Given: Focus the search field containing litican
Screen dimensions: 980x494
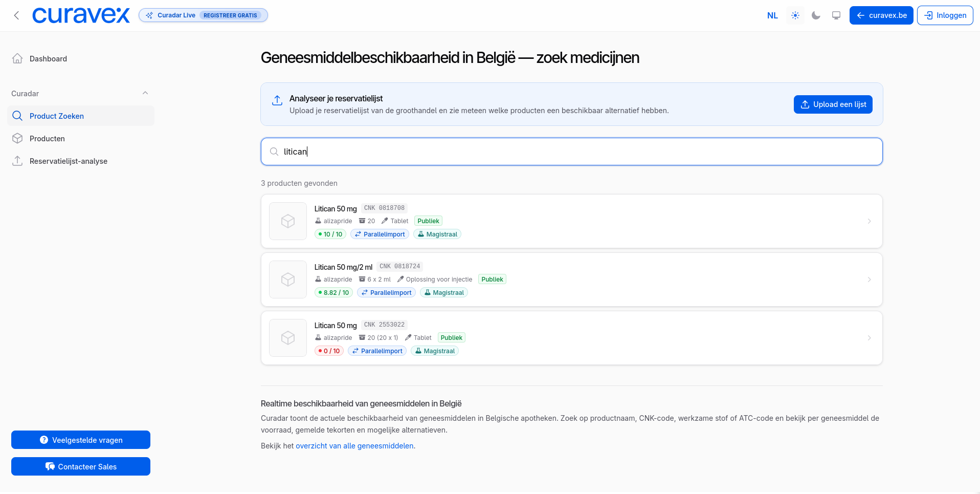Looking at the screenshot, I should click(572, 152).
